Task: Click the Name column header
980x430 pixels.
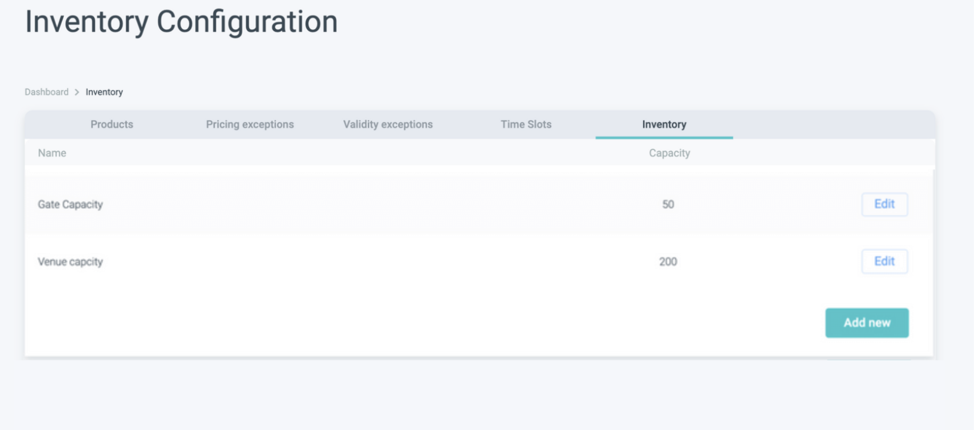Action: click(x=52, y=153)
